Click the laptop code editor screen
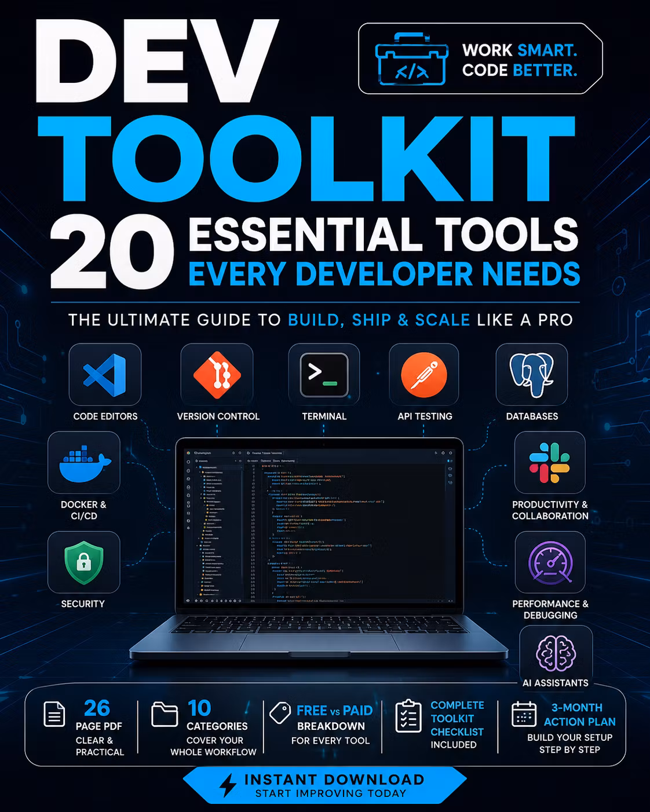The image size is (650, 812). tap(319, 525)
